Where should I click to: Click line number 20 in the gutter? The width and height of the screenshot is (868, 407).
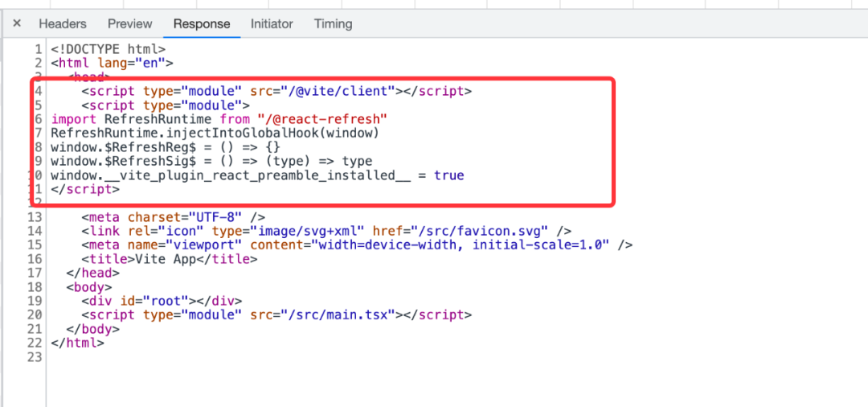tap(35, 315)
